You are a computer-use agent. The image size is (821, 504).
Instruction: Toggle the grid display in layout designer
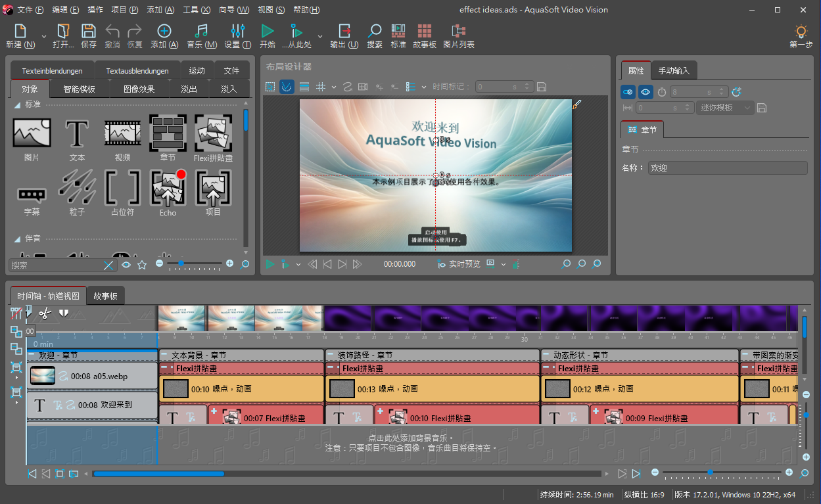click(321, 87)
